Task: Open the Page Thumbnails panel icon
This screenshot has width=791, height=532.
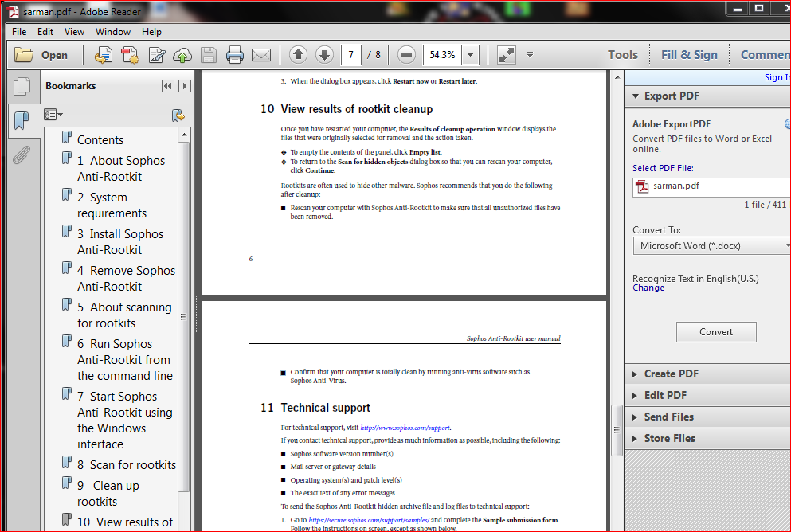Action: (22, 86)
